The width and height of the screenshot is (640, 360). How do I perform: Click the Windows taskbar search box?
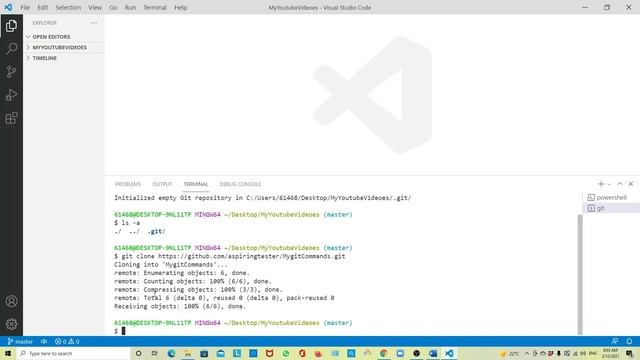point(73,353)
